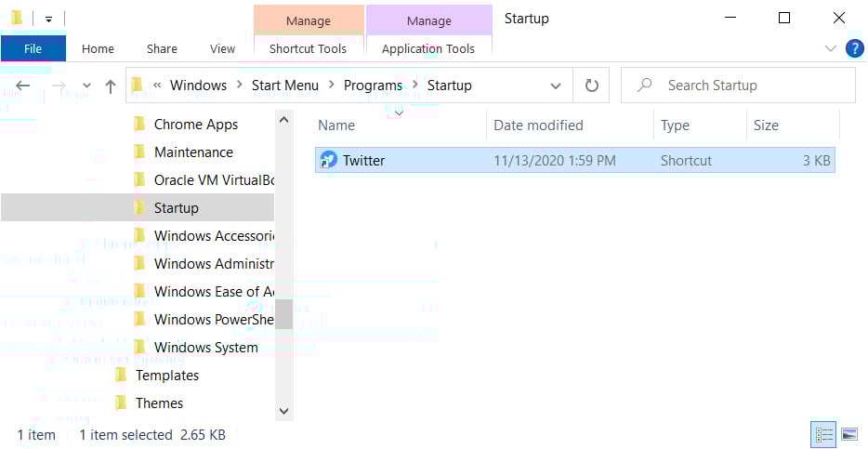Click the Shortcut type cell
This screenshot has width=868, height=449.
687,161
